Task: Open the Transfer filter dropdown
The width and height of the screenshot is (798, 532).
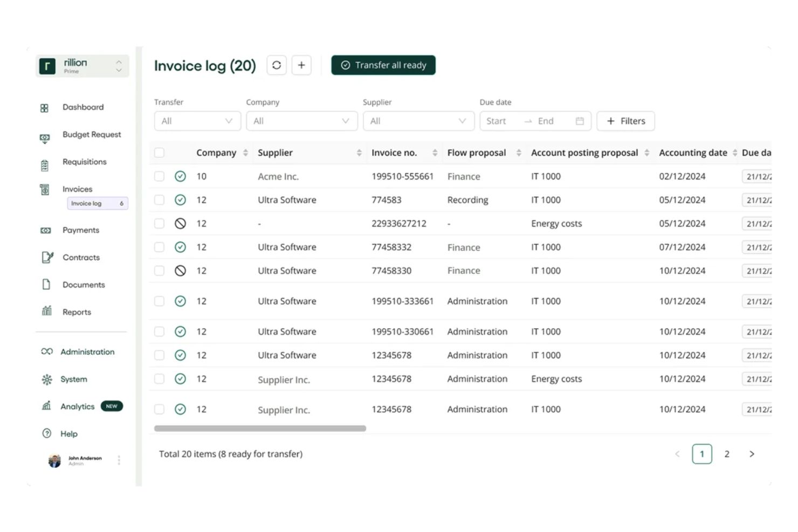Action: (197, 121)
